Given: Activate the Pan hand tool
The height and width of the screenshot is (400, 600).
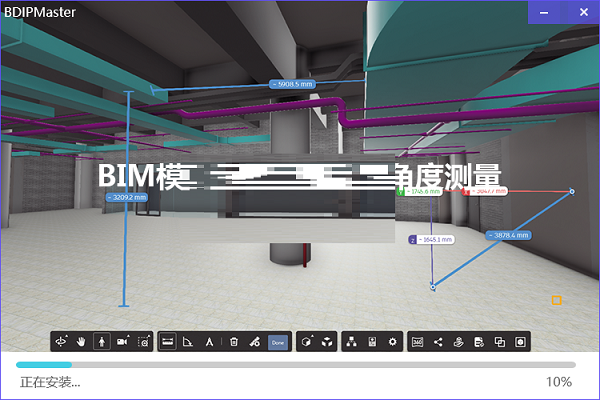Looking at the screenshot, I should (x=82, y=342).
